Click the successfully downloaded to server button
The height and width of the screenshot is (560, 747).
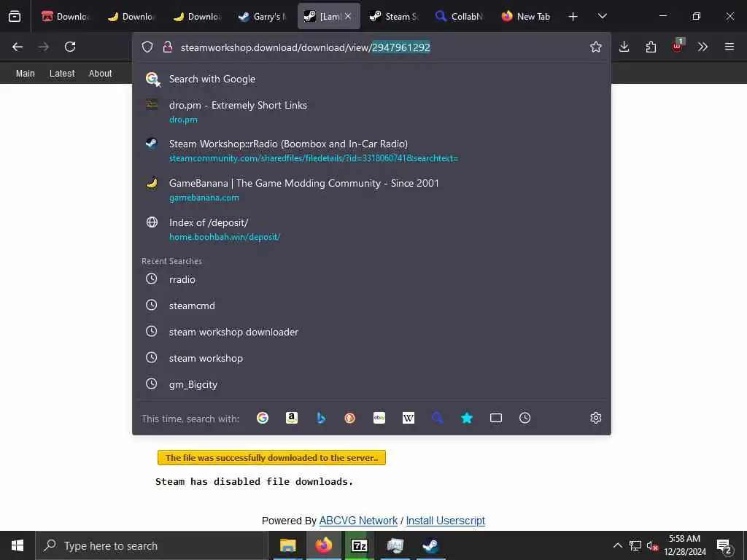(x=271, y=458)
